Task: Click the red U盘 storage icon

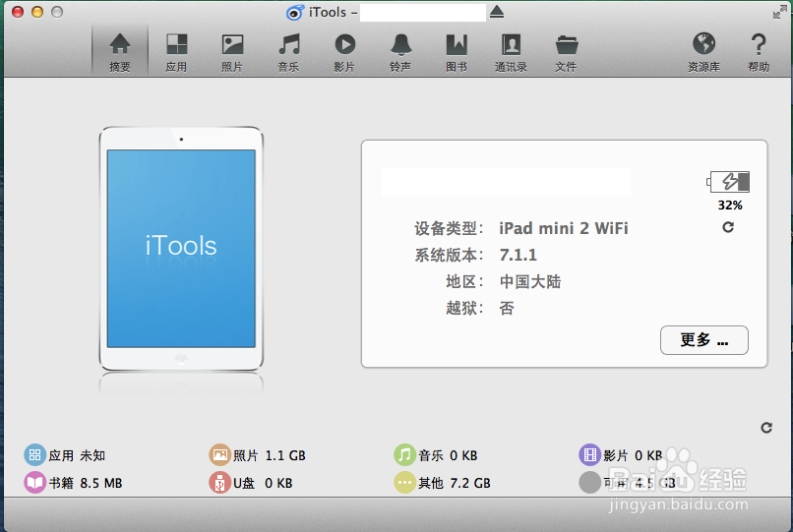Action: 219,483
